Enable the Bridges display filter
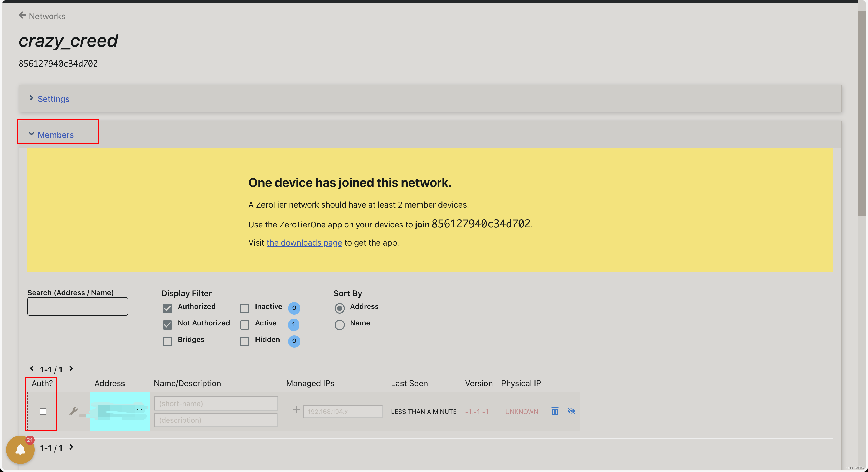This screenshot has height=472, width=868. [167, 341]
